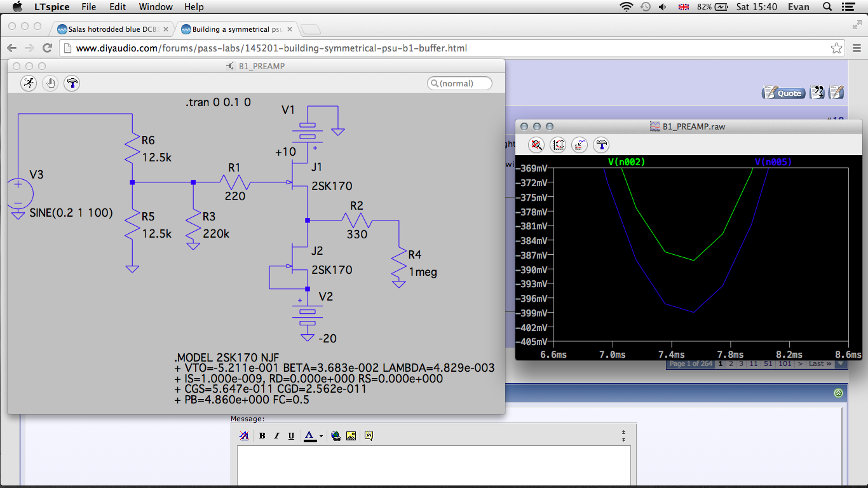The width and height of the screenshot is (868, 488).
Task: Click the Run simulation icon in B1_PREAMP window
Action: (x=29, y=83)
